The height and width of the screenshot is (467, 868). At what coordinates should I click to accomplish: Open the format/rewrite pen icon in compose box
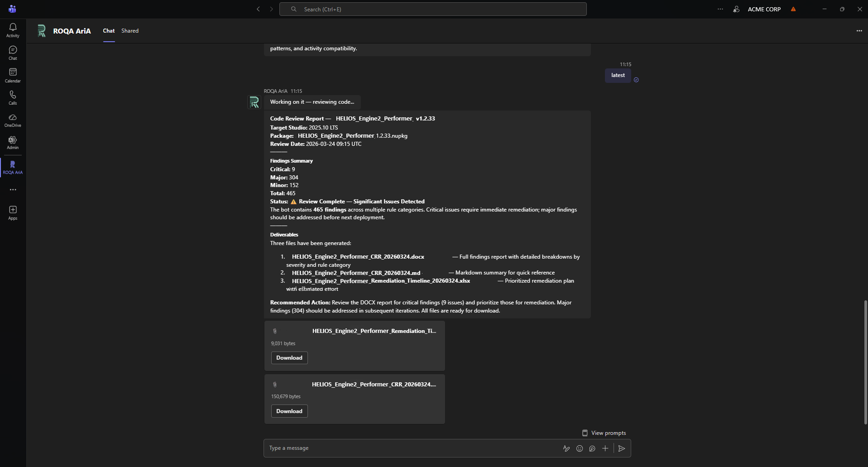[x=566, y=448]
